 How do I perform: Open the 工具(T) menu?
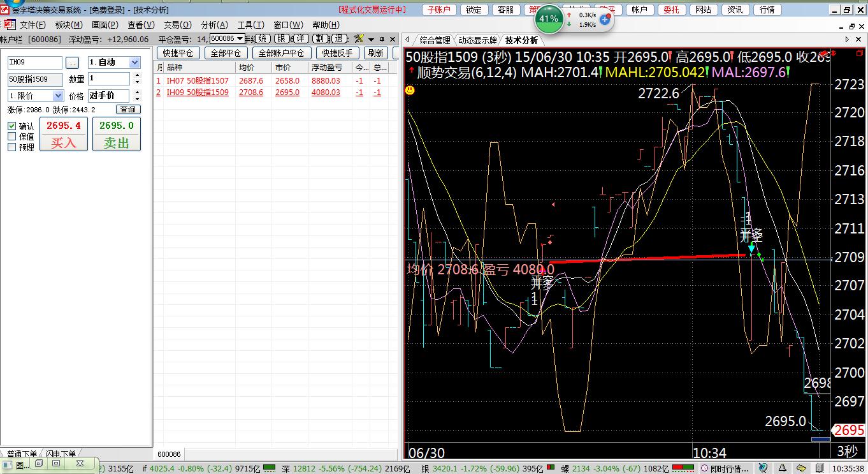tap(250, 25)
